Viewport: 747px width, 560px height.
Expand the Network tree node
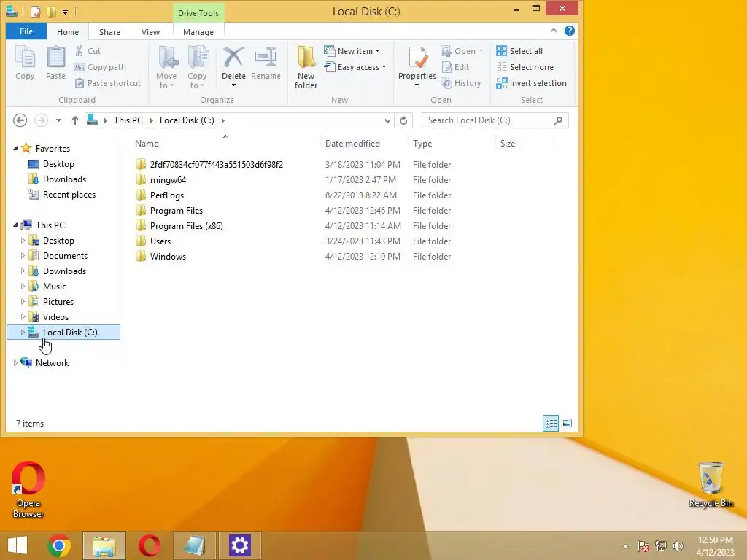coord(16,363)
